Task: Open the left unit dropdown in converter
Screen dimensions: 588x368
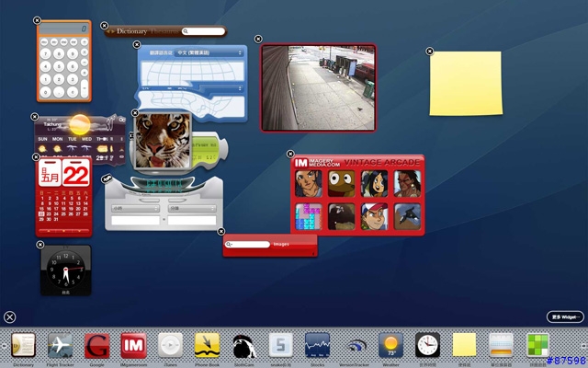Action: 135,208
